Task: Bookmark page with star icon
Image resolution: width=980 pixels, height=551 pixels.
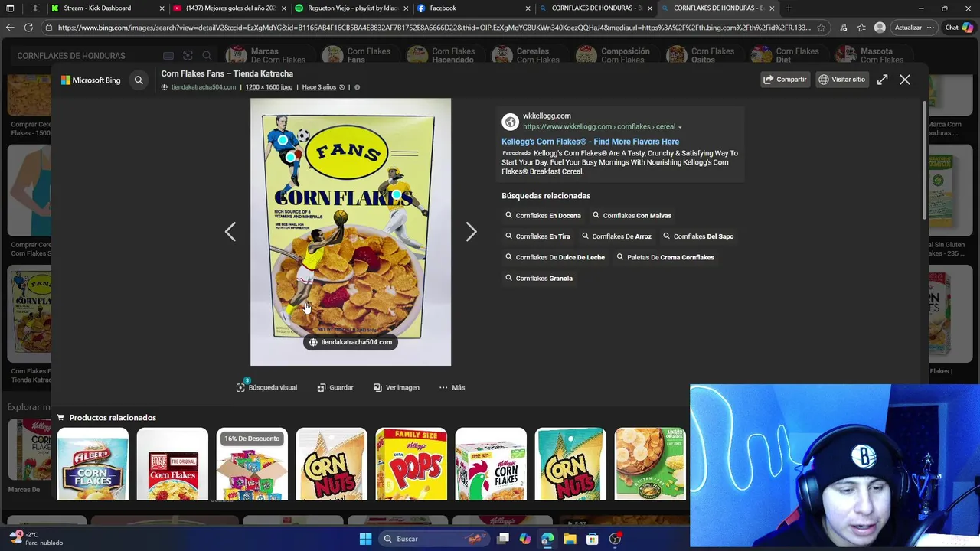Action: 821,28
